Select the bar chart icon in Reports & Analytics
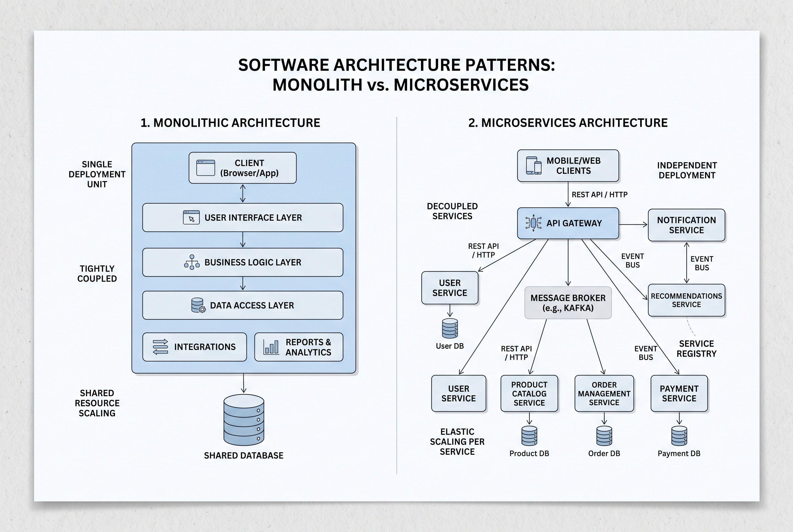The image size is (793, 532). pos(271,347)
